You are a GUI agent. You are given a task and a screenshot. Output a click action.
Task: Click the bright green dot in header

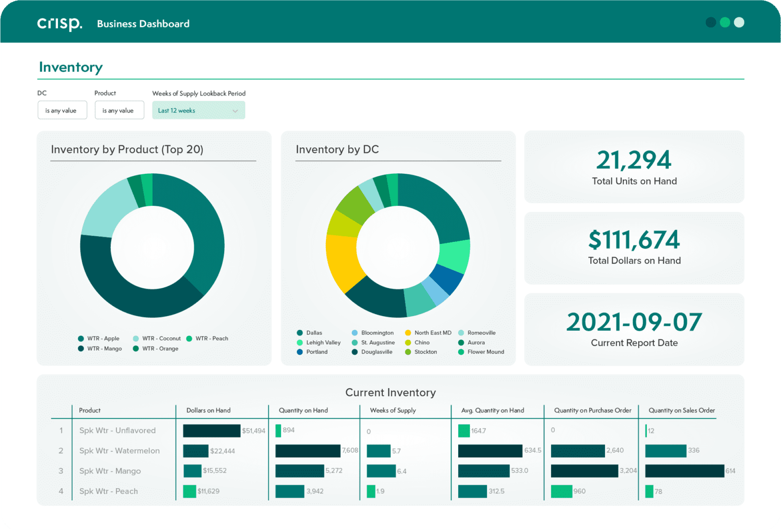pyautogui.click(x=725, y=22)
